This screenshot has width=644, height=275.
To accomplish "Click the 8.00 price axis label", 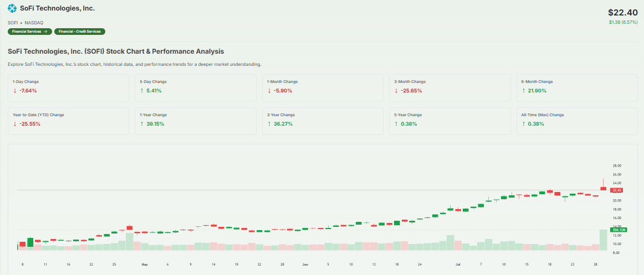I will [616, 253].
